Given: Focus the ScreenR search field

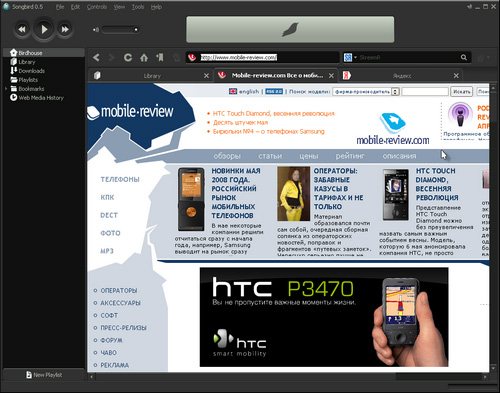Looking at the screenshot, I should pyautogui.click(x=408, y=57).
